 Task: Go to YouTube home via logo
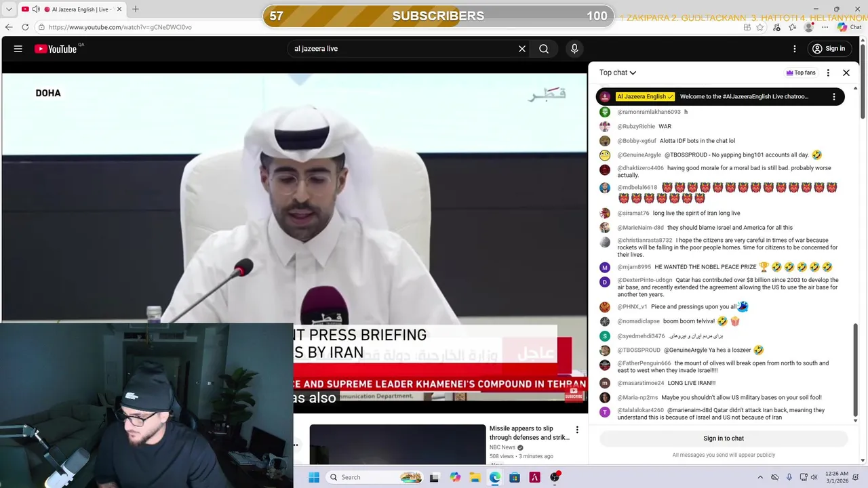click(56, 49)
